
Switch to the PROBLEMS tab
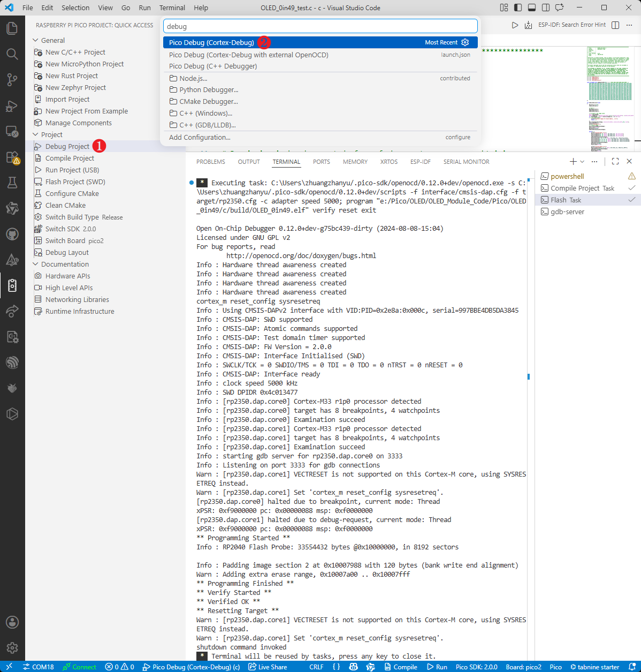(211, 162)
